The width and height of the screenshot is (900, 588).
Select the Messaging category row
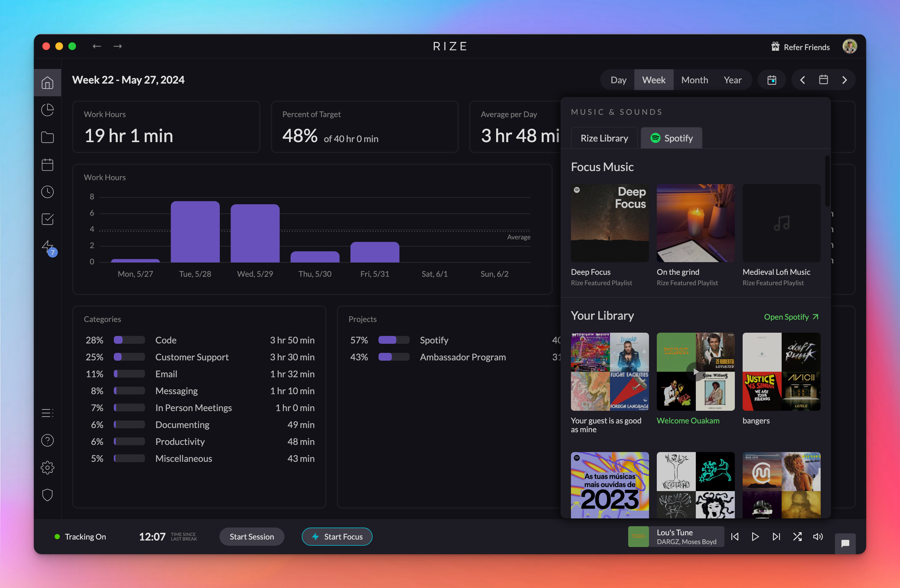tap(200, 391)
